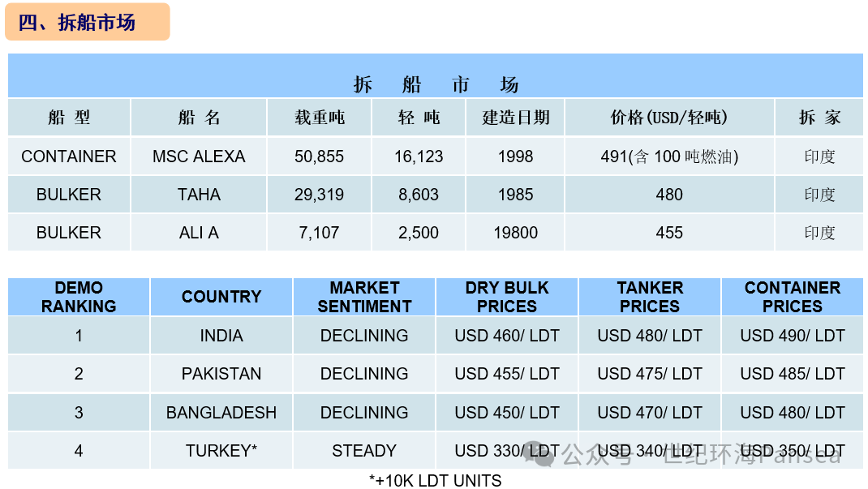Select the TURKEY* country cell
Viewport: 868px width, 489px height.
click(x=221, y=451)
